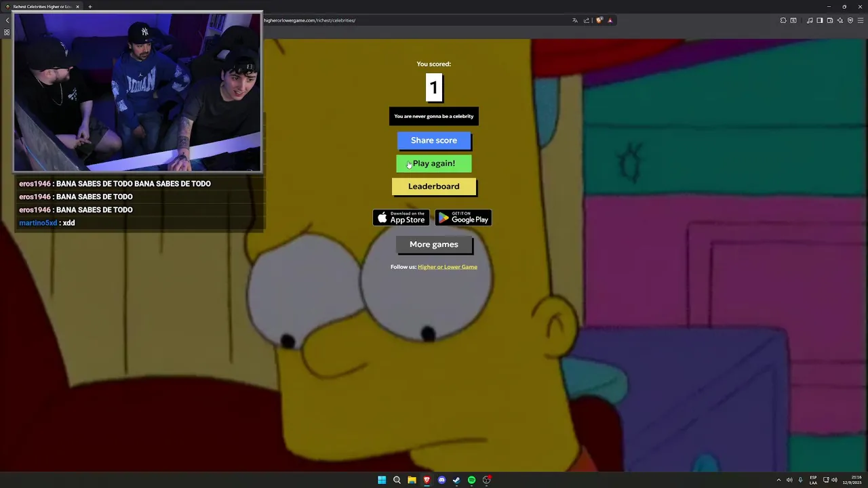Open the Leaderboard

tap(434, 186)
